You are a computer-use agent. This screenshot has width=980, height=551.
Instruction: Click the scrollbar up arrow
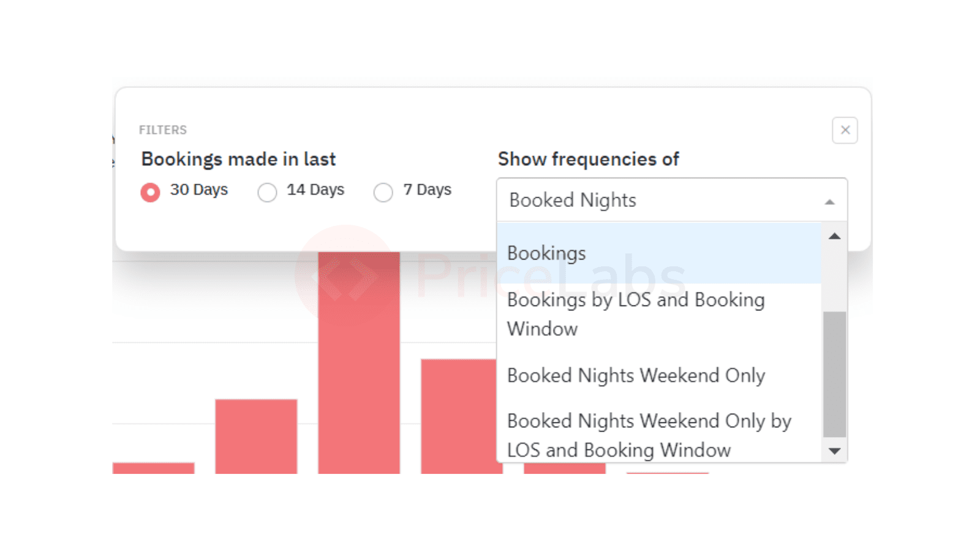[x=834, y=235]
